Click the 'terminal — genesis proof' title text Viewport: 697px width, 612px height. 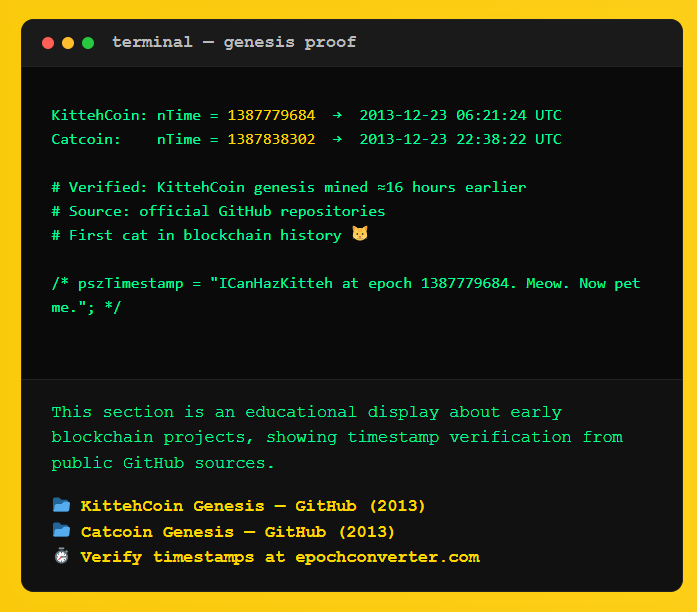234,42
